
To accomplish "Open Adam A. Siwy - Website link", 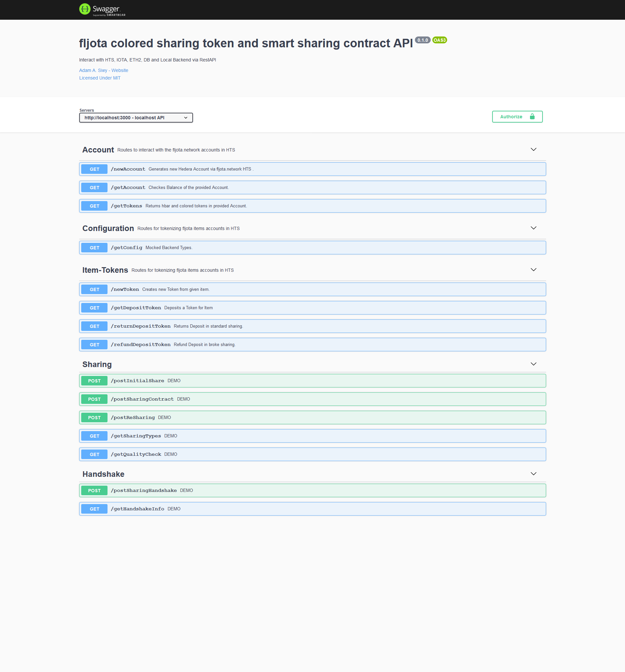I will pyautogui.click(x=104, y=70).
